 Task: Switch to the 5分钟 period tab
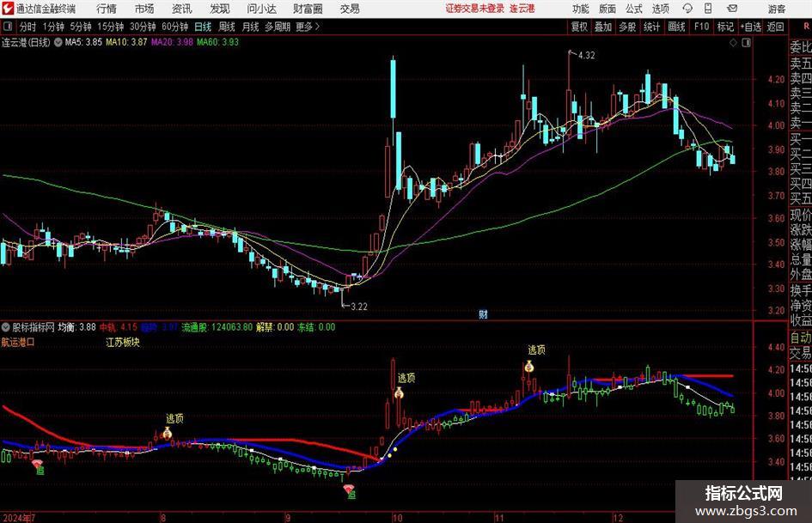(x=81, y=27)
